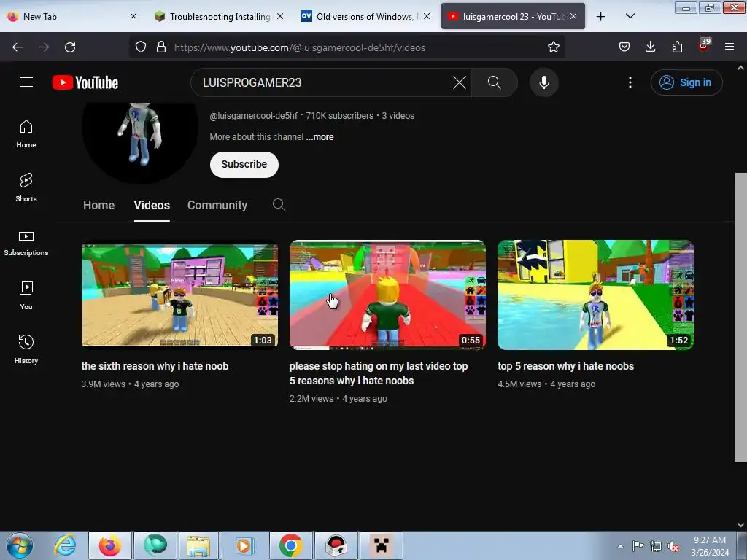Open Windows Explorer folder from taskbar

[x=198, y=545]
